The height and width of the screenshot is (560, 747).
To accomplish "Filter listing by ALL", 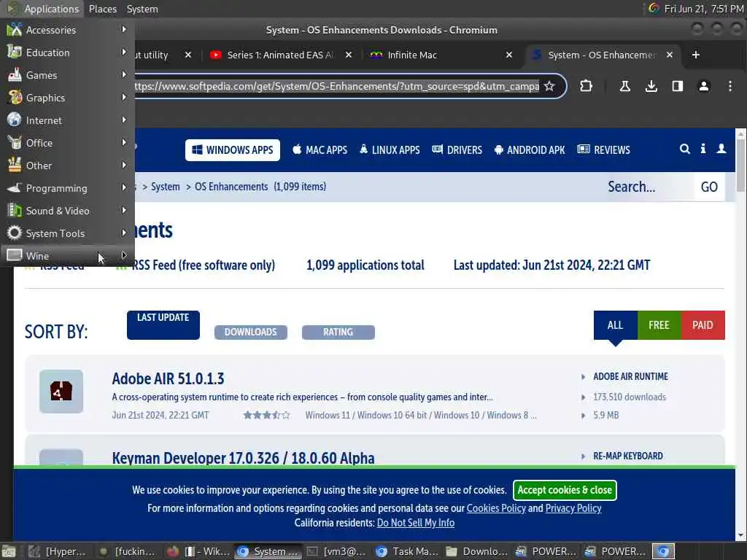I will point(615,325).
